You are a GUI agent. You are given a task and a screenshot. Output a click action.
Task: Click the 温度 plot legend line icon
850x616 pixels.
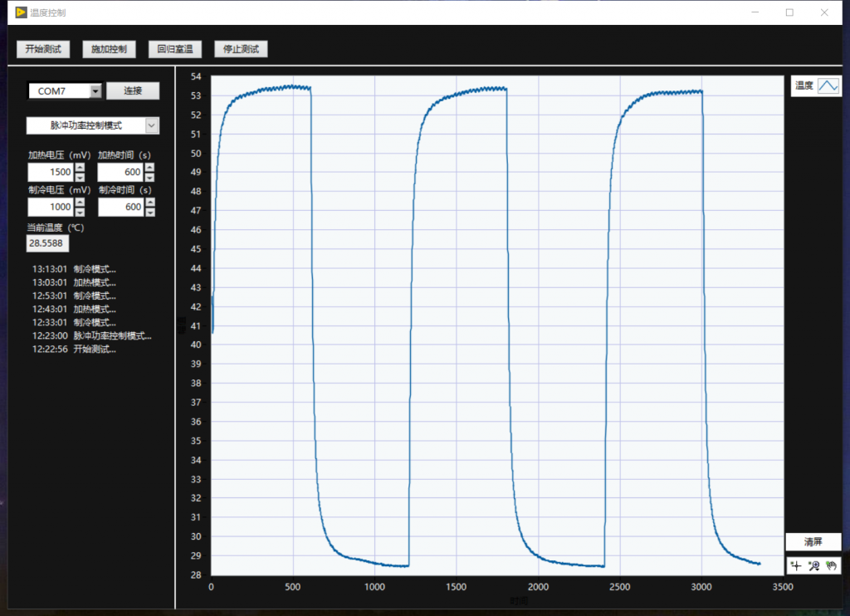coord(828,86)
